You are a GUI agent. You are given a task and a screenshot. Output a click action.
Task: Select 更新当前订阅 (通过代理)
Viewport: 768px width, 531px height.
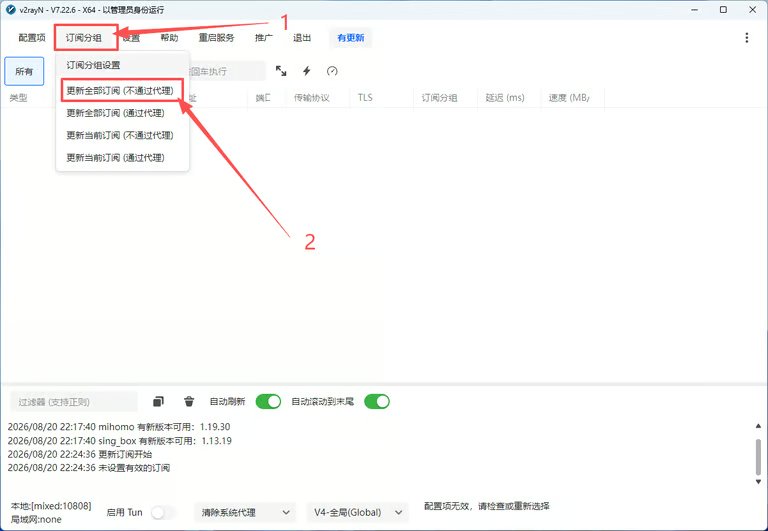point(122,158)
